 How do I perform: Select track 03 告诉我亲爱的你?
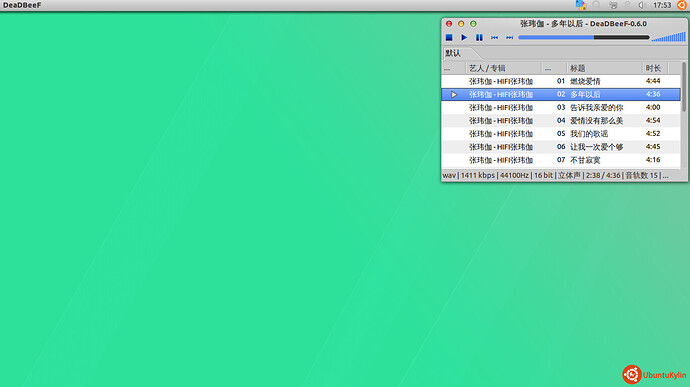pos(561,107)
